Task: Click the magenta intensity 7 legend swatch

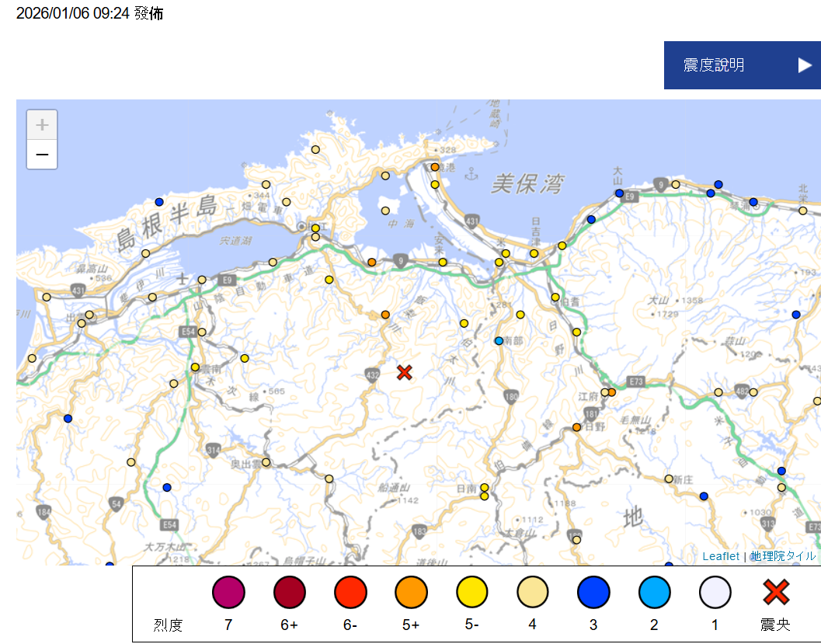Action: pos(228,594)
